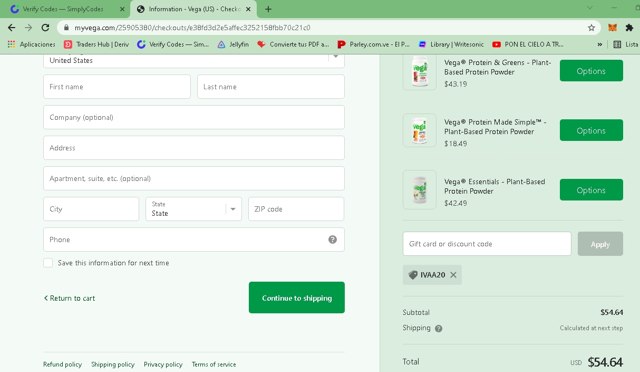Screen dimensions: 640x372
Task: Click the City field
Action: pyautogui.click(x=91, y=209)
